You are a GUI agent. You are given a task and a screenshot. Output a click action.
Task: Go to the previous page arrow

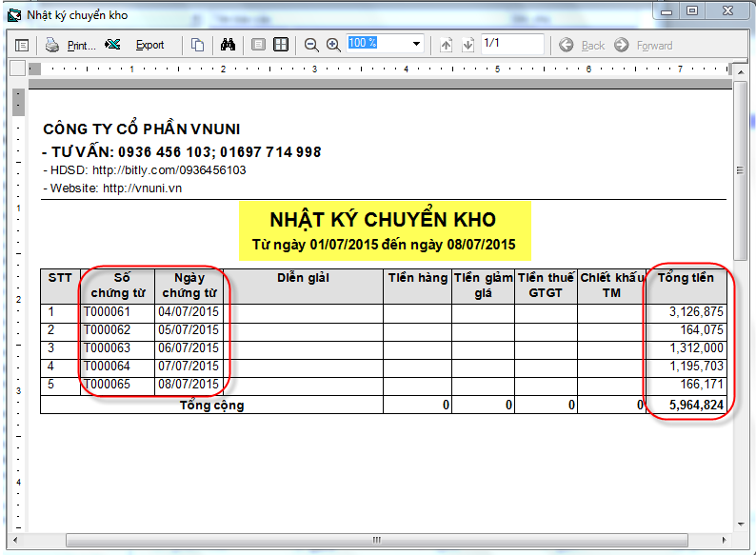pos(446,45)
